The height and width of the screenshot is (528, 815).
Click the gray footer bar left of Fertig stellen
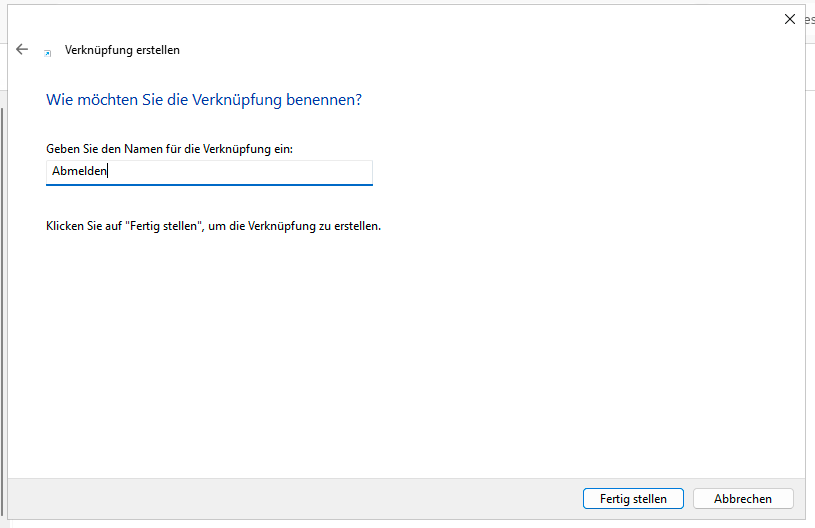pyautogui.click(x=300, y=498)
